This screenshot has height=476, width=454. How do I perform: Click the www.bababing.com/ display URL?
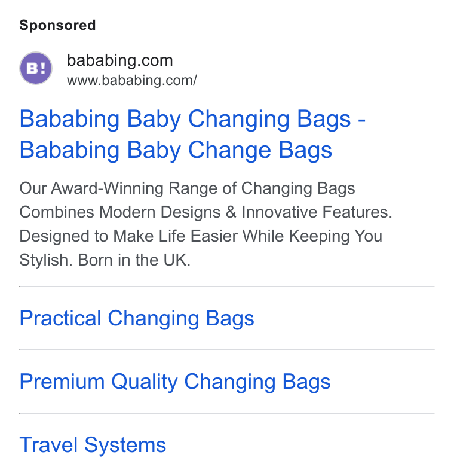pyautogui.click(x=132, y=81)
